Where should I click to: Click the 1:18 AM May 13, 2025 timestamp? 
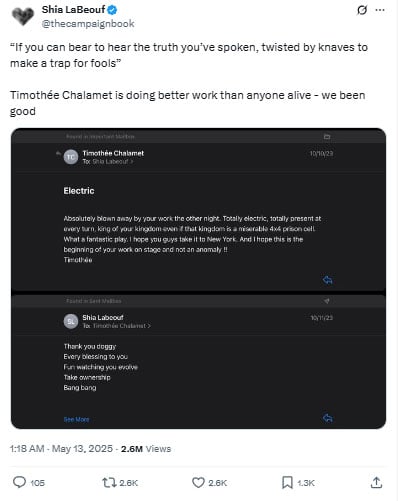pyautogui.click(x=61, y=449)
